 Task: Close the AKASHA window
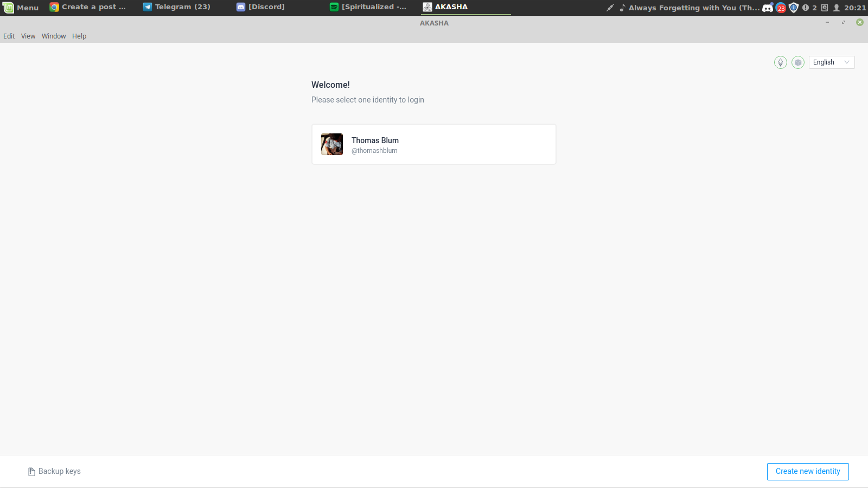(860, 22)
